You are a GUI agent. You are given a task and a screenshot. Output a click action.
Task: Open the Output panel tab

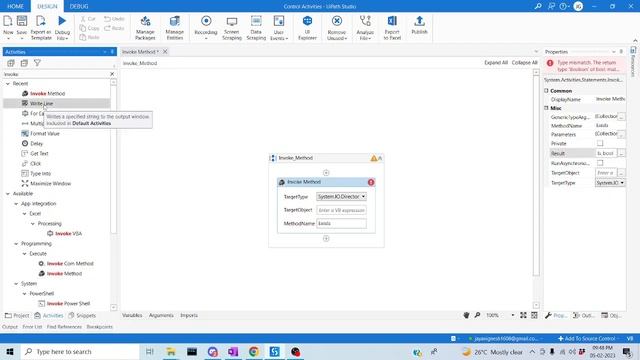click(10, 327)
